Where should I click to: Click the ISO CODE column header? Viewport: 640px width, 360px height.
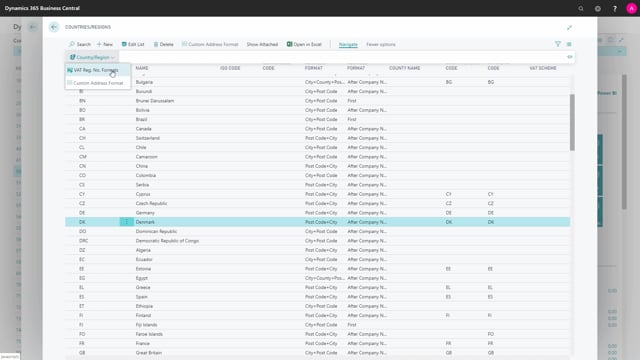pos(230,68)
